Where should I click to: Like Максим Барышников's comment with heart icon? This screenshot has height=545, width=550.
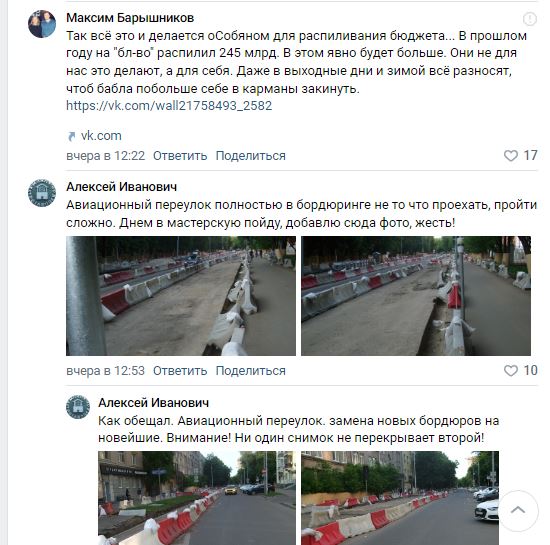point(510,156)
